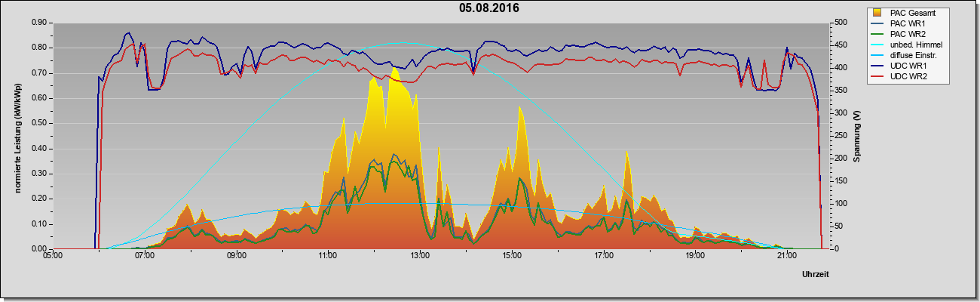Click the 17:00 time axis label

click(603, 257)
